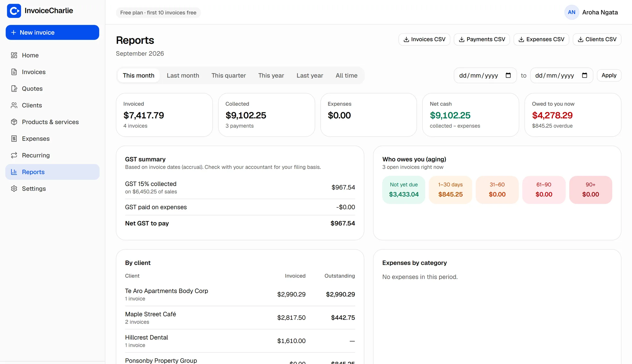
Task: Go to Clients in the sidebar
Action: point(52,105)
